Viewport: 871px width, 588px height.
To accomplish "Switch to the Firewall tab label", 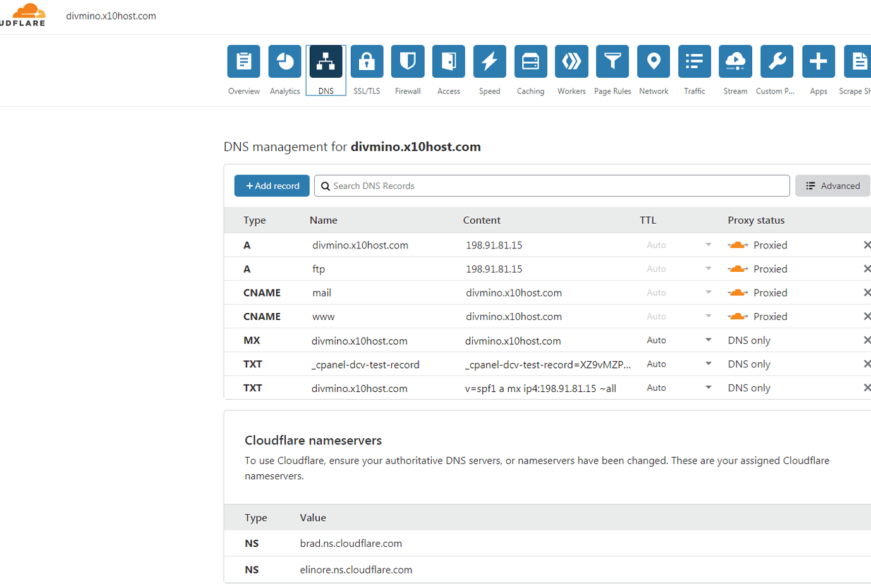I will 408,91.
